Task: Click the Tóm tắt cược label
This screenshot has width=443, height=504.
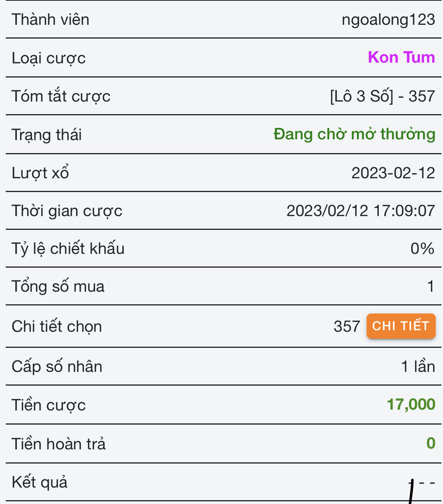Action: coord(61,96)
